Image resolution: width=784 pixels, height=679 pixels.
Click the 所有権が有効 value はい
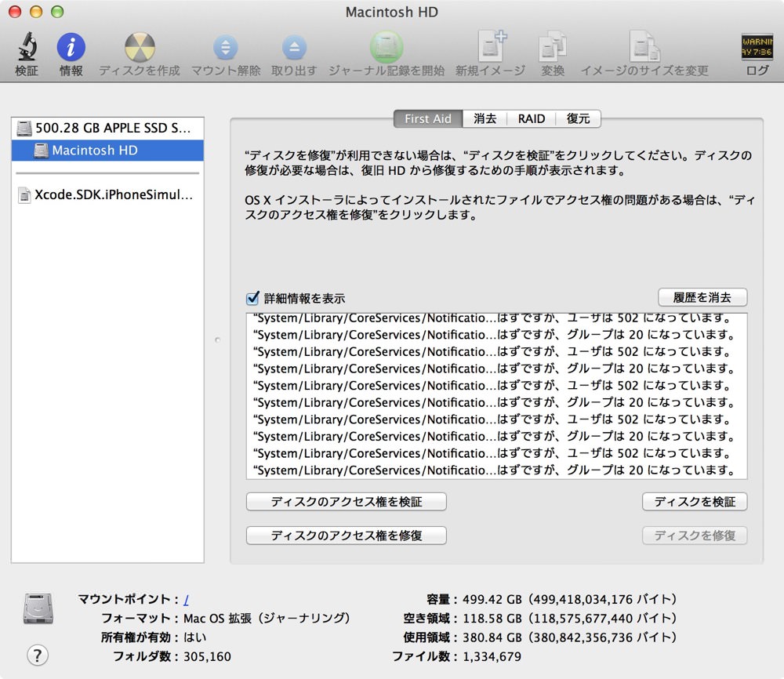(x=195, y=637)
